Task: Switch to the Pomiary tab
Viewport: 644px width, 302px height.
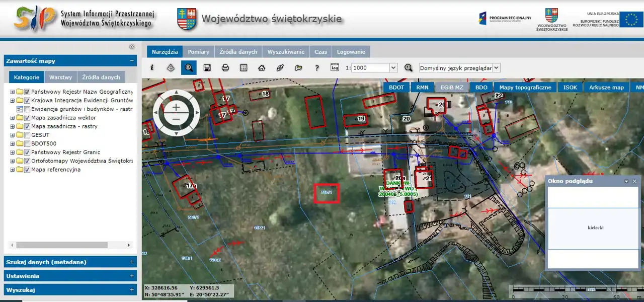Action: (198, 52)
